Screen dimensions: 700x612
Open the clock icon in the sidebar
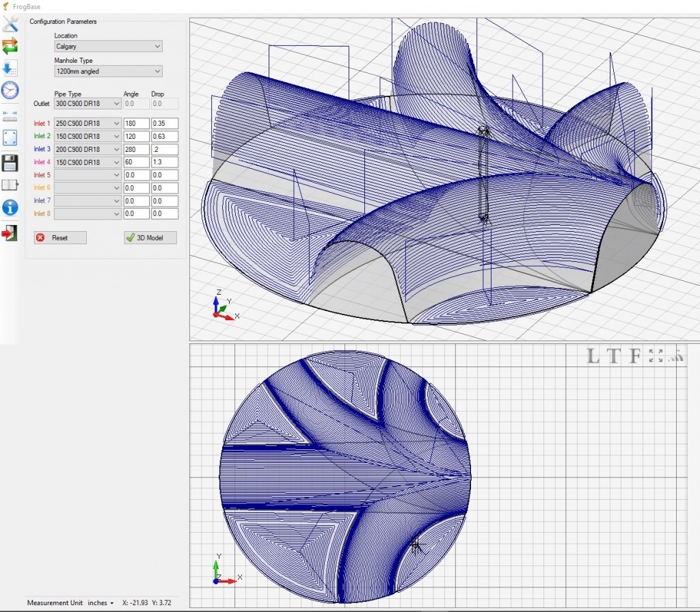(10, 90)
